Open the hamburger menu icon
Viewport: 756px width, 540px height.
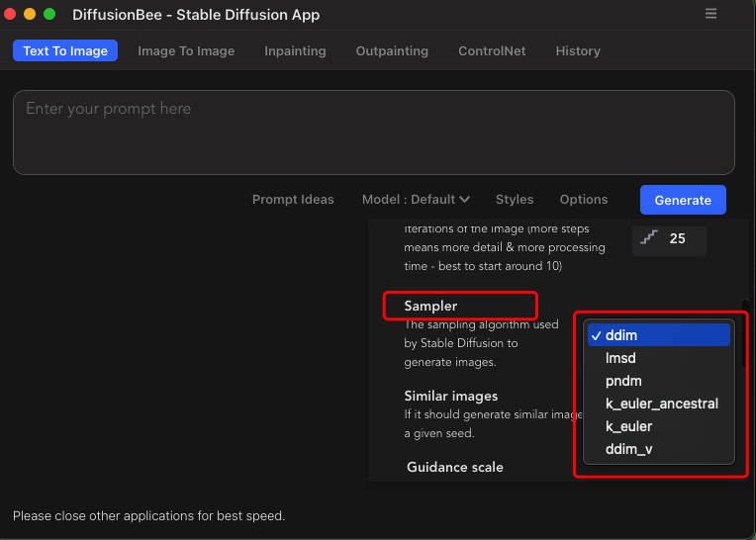pos(710,14)
